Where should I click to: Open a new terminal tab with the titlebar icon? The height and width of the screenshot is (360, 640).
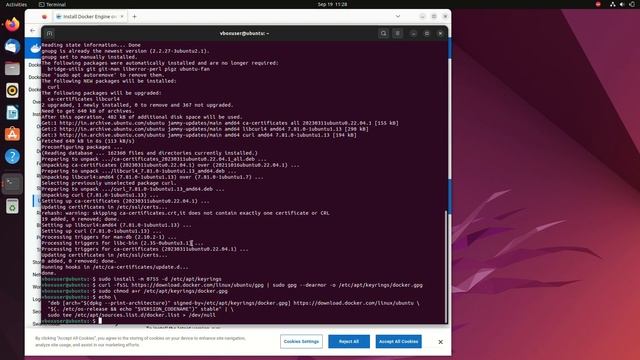(x=49, y=33)
